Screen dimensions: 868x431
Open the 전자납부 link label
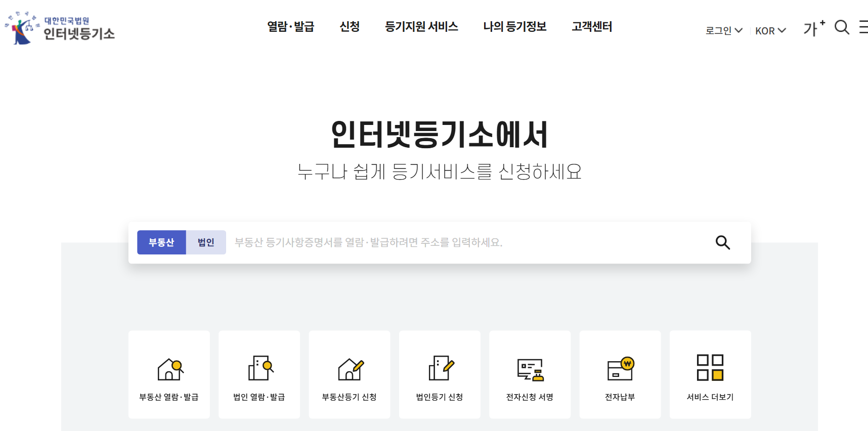tap(620, 397)
